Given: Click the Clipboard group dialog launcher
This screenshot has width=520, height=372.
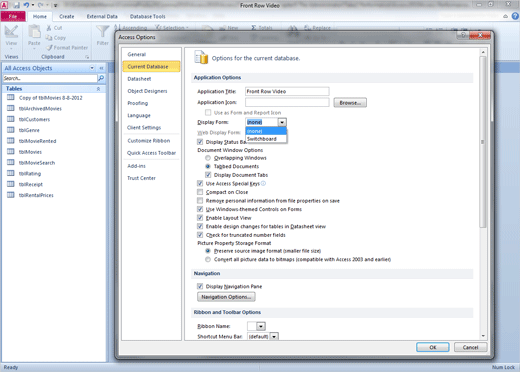Looking at the screenshot, I should click(x=87, y=57).
